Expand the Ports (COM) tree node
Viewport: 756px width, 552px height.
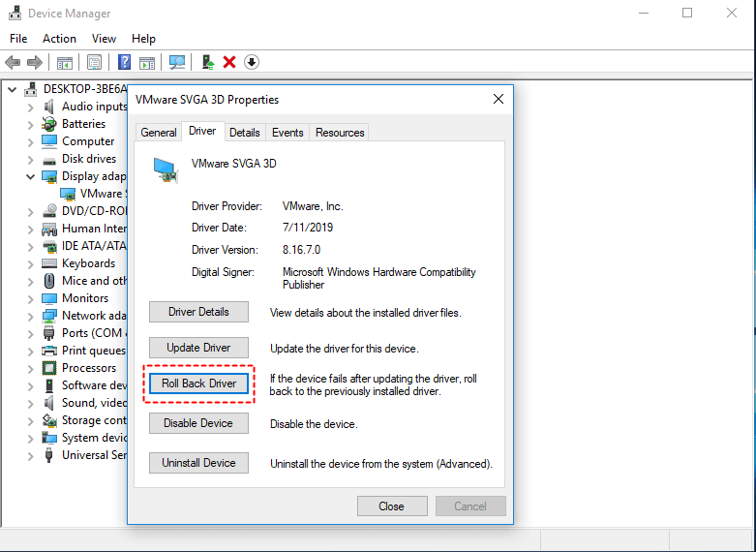coord(30,334)
